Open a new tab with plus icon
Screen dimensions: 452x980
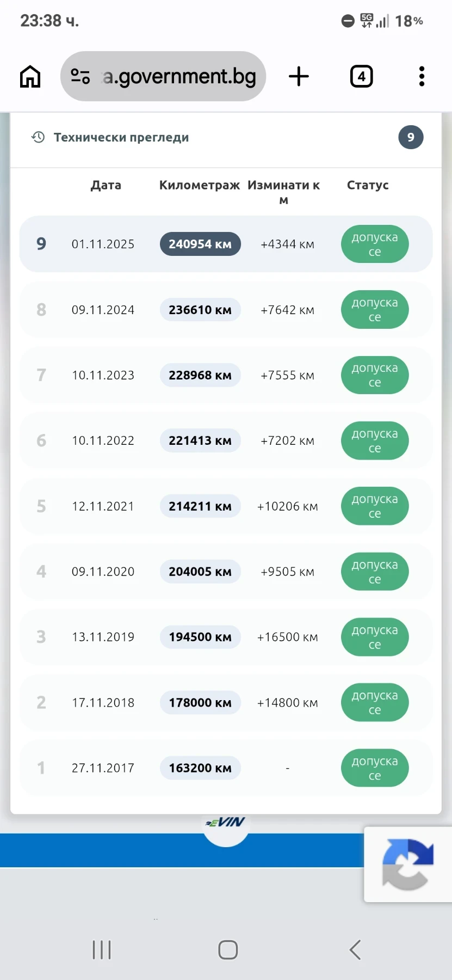coord(299,76)
